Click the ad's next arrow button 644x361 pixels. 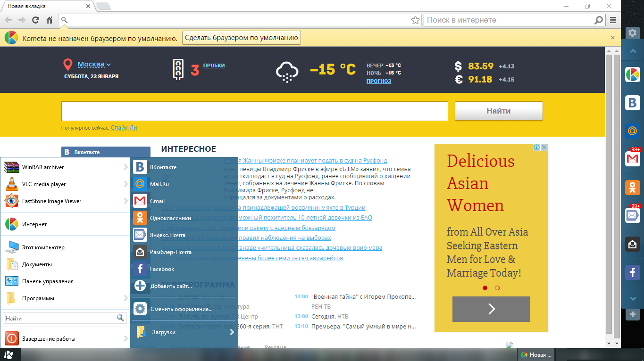click(x=491, y=309)
